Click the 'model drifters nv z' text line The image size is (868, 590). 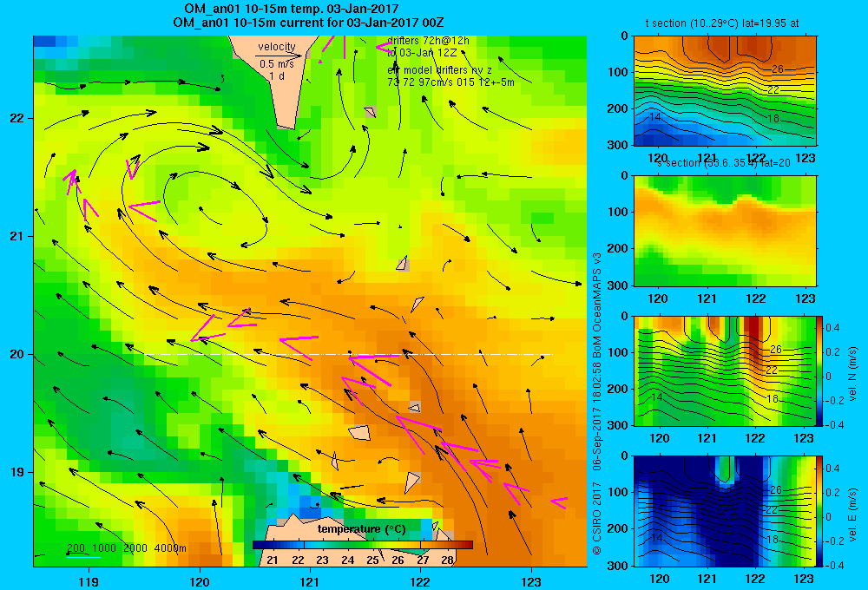click(x=439, y=70)
